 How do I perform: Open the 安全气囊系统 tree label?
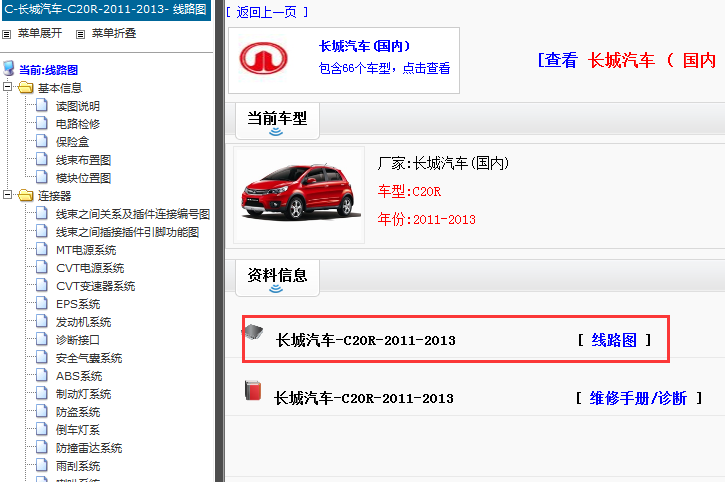click(x=89, y=358)
